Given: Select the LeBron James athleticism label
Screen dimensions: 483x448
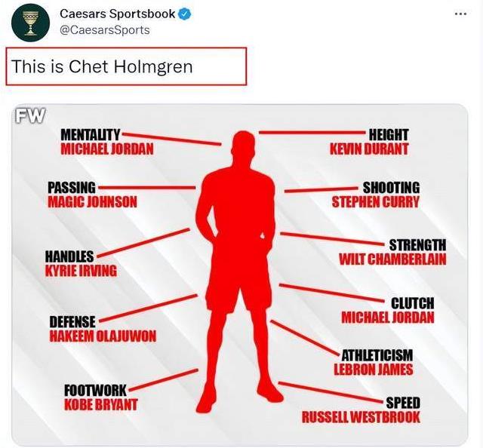Looking at the screenshot, I should coord(373,363).
